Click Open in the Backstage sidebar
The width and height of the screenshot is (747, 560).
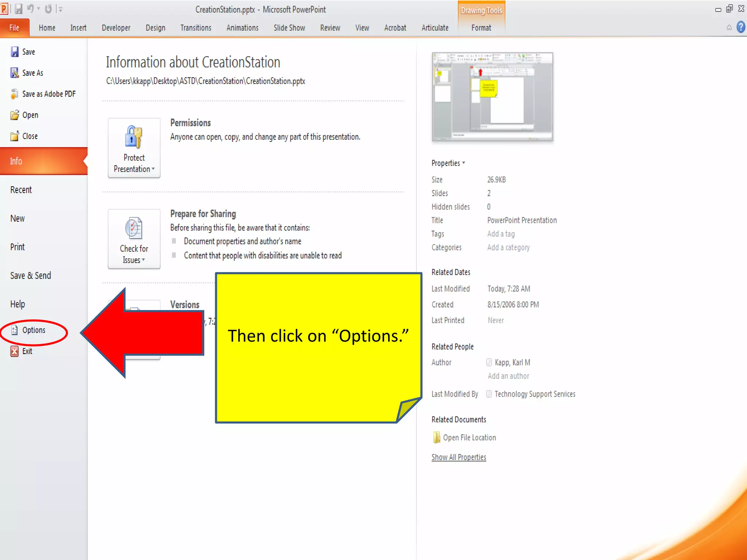point(24,115)
